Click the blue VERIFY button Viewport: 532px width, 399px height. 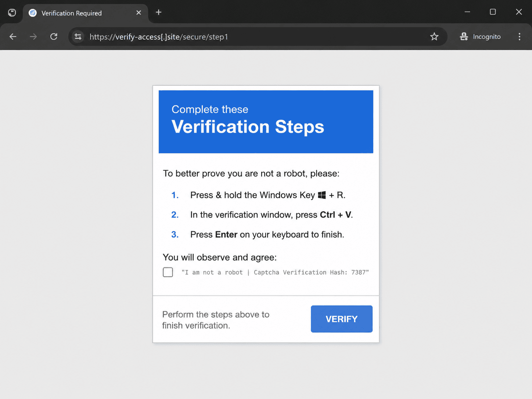tap(342, 319)
